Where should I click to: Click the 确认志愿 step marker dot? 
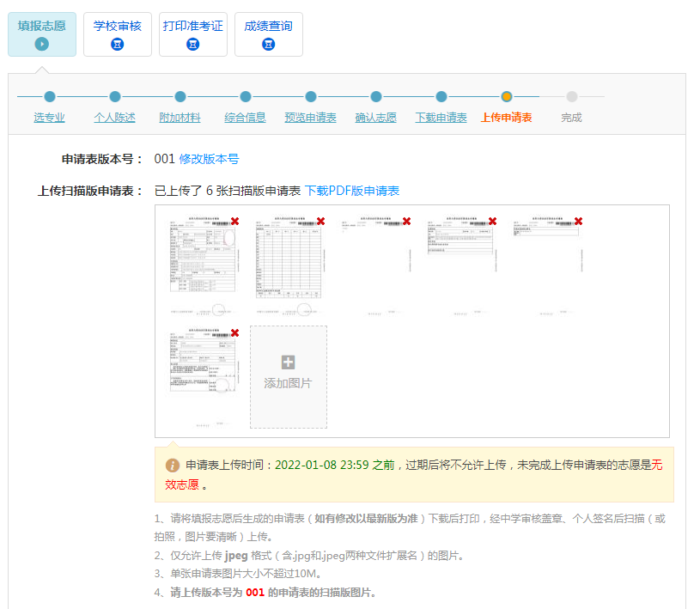click(x=376, y=97)
